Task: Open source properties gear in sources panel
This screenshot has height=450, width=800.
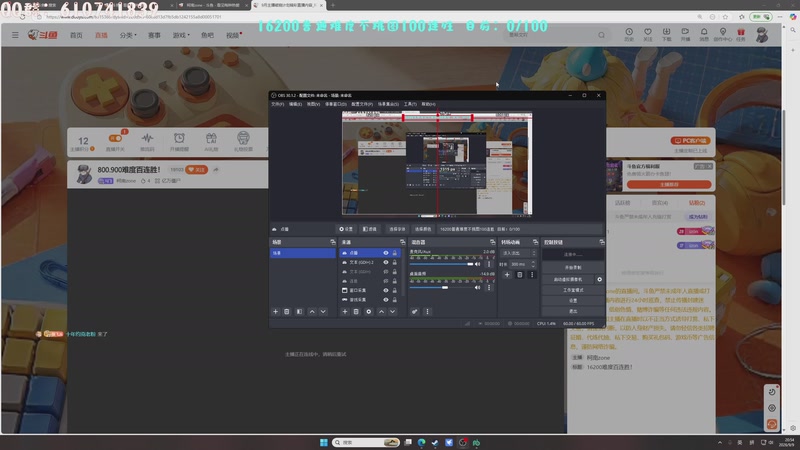Action: [368, 311]
